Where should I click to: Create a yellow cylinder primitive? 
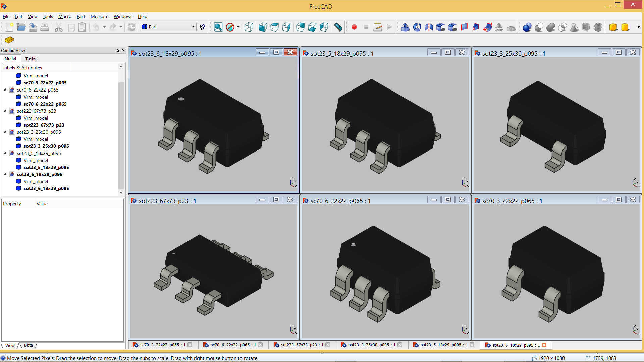[x=625, y=27]
